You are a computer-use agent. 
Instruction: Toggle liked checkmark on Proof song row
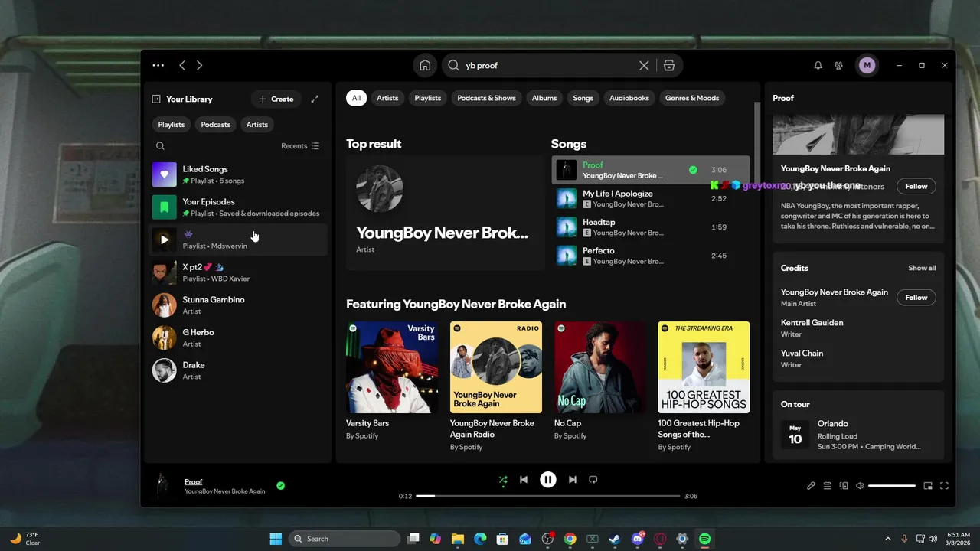point(693,170)
